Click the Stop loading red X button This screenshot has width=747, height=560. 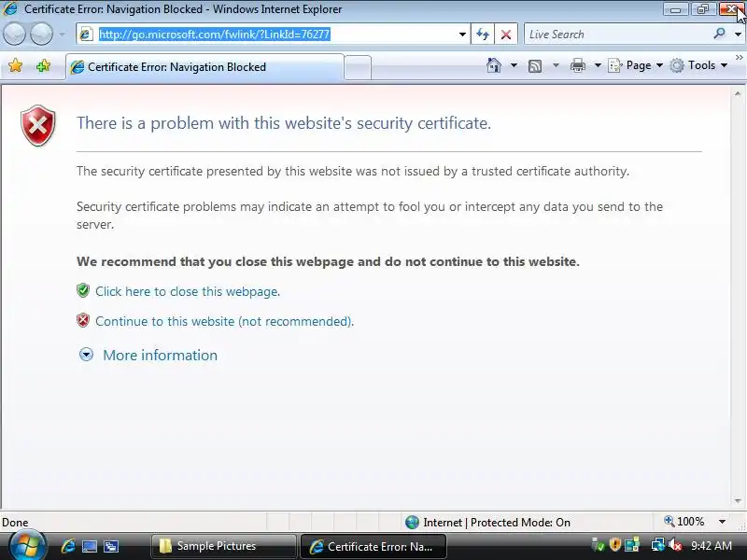[x=506, y=35]
